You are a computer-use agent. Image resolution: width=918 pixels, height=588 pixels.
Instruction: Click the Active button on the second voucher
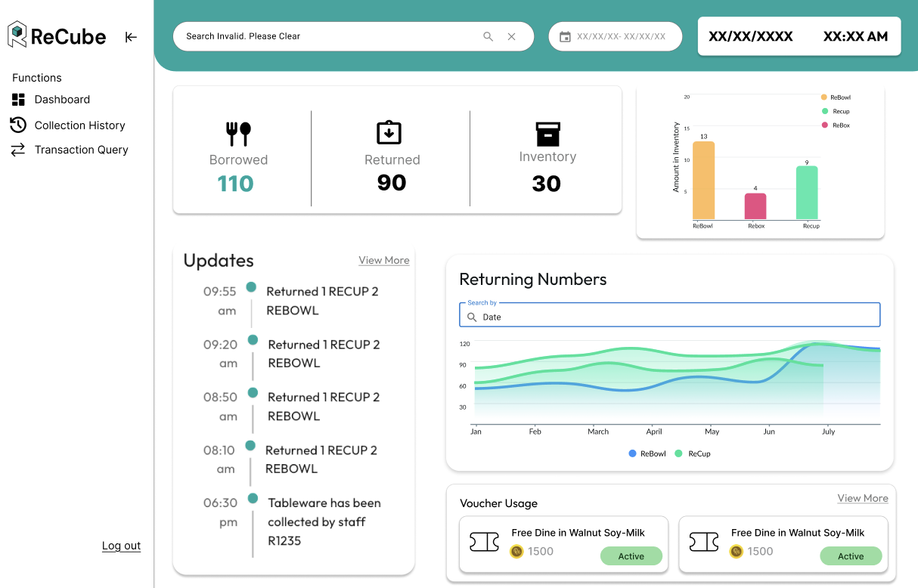pos(851,556)
